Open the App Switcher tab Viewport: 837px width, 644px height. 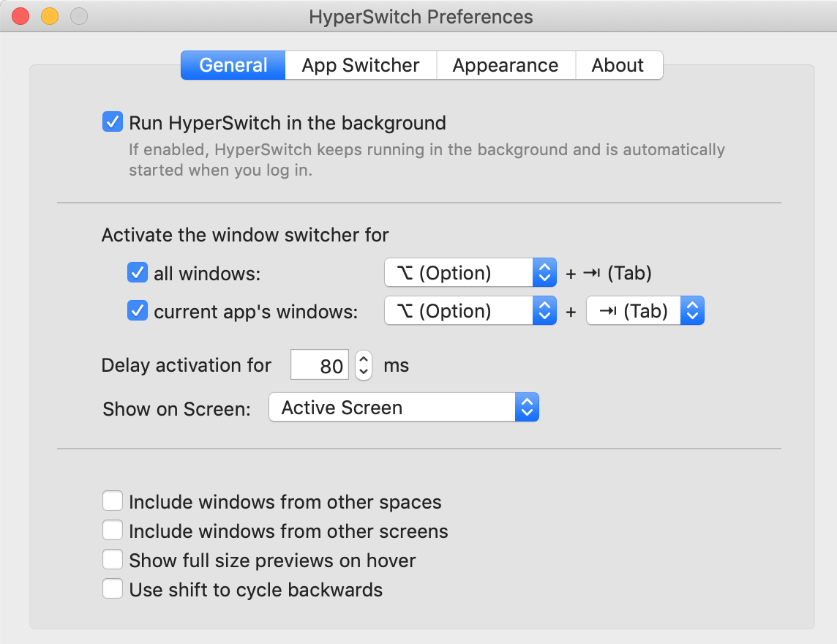(361, 65)
